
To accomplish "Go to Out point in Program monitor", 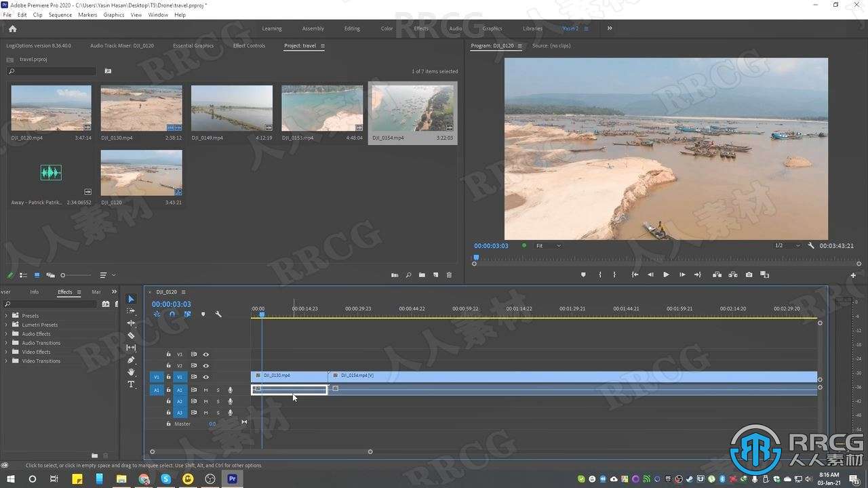I will [698, 274].
